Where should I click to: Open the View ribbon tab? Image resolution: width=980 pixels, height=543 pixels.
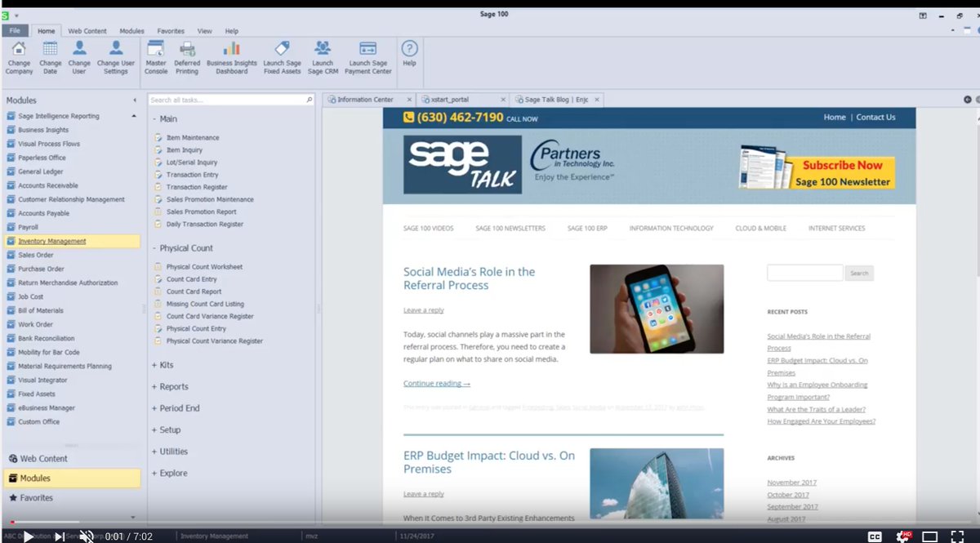click(205, 31)
